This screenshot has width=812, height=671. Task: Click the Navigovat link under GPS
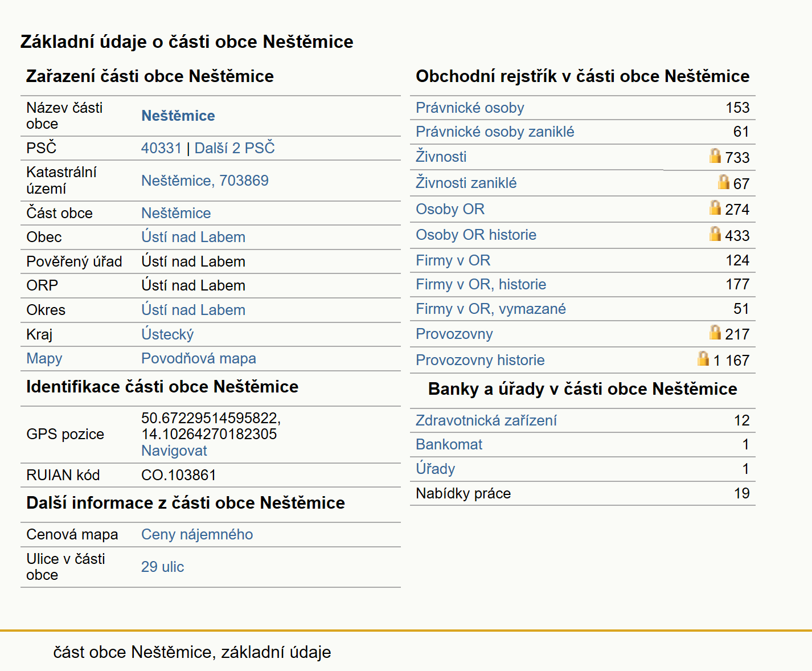174,451
